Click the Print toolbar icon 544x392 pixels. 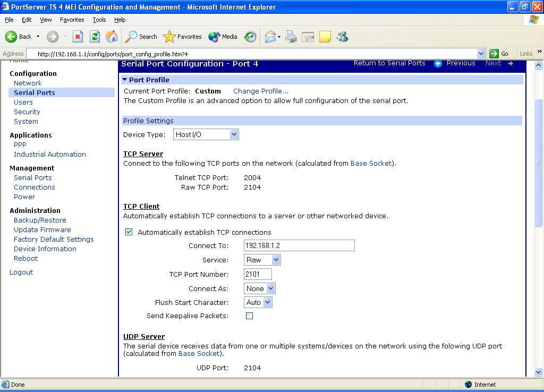click(291, 37)
